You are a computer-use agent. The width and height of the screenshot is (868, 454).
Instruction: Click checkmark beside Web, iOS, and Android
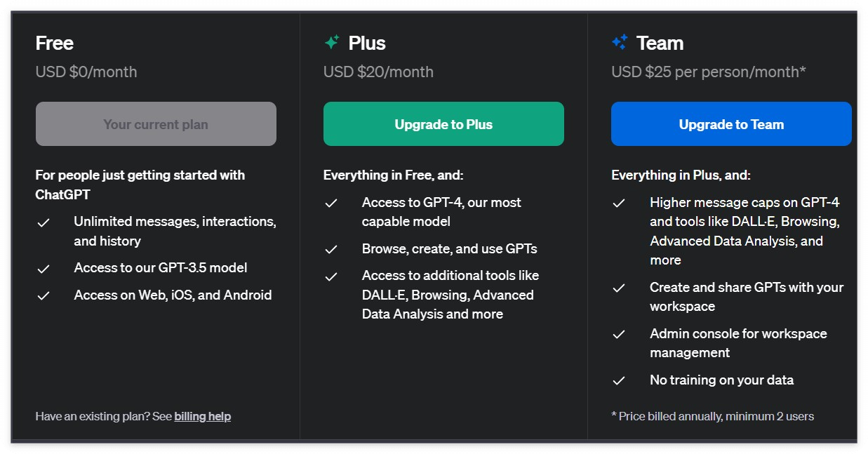(44, 295)
